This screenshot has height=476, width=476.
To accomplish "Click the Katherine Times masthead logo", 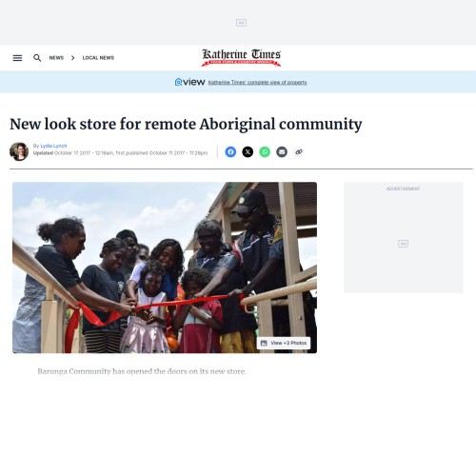I will [x=241, y=57].
